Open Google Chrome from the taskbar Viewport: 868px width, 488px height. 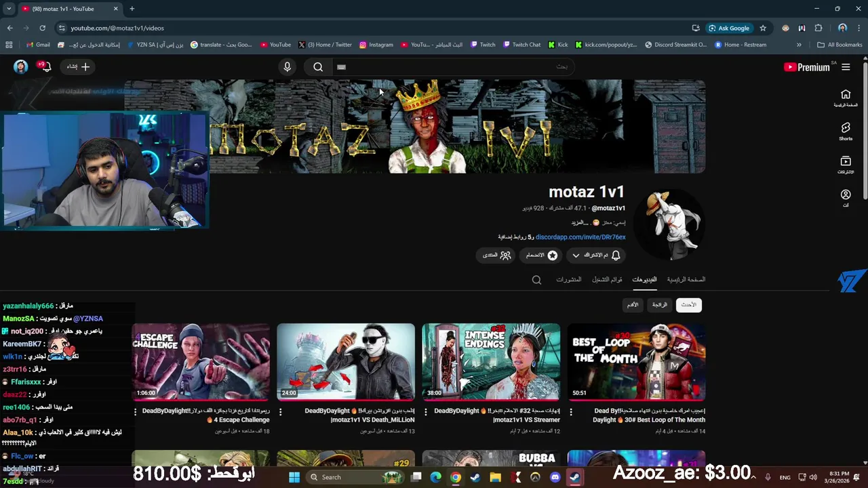[x=456, y=477]
